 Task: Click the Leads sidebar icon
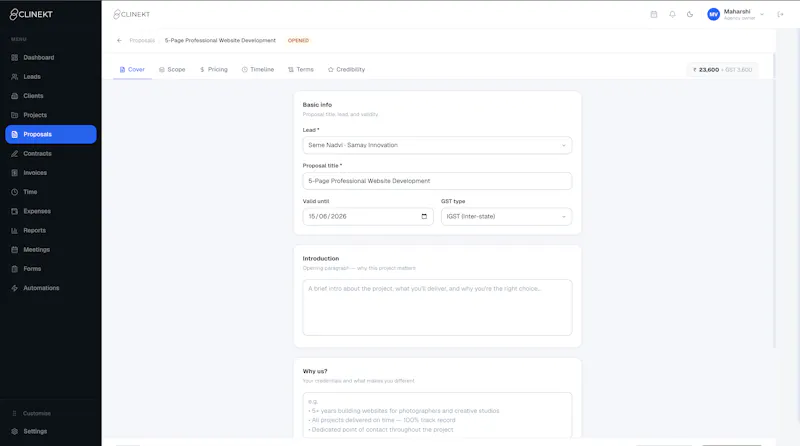[x=14, y=77]
